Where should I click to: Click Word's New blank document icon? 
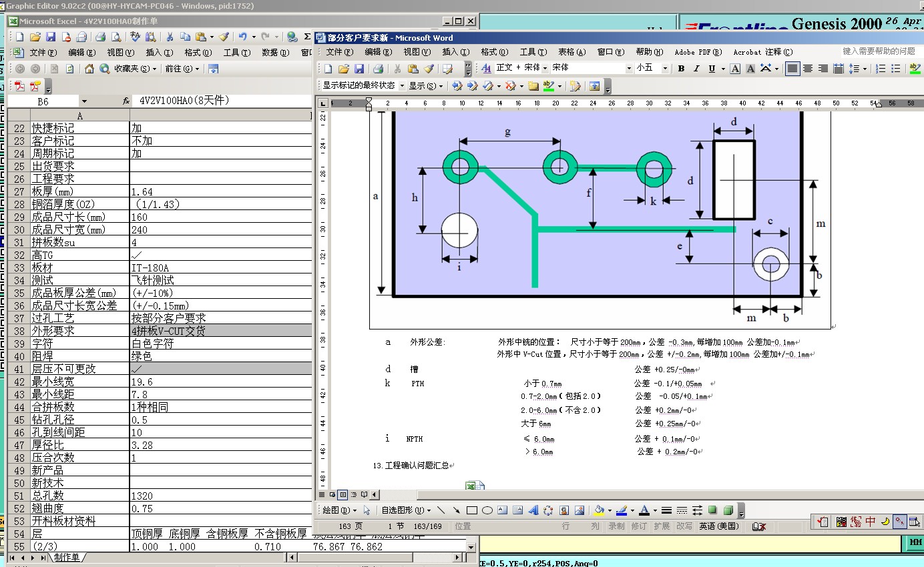tap(328, 68)
